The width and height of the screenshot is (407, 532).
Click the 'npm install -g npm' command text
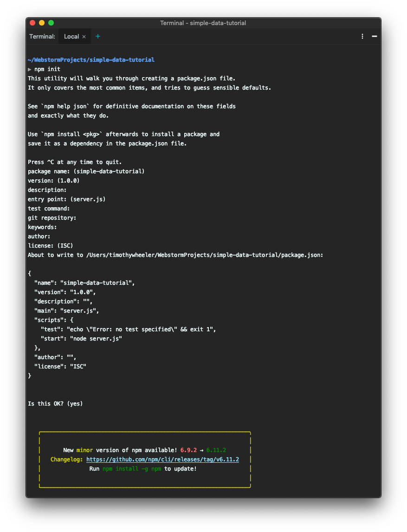(x=132, y=468)
